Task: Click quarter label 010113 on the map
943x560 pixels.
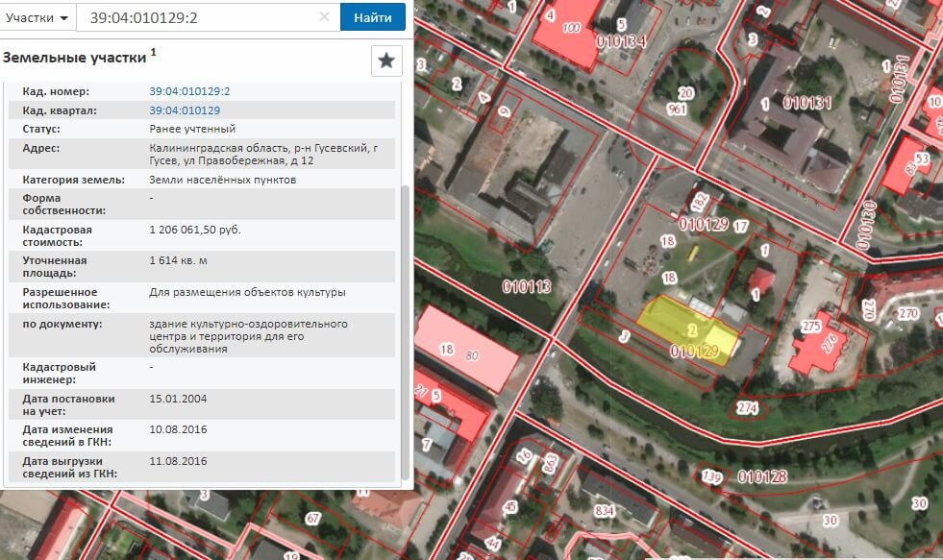Action: point(527,286)
